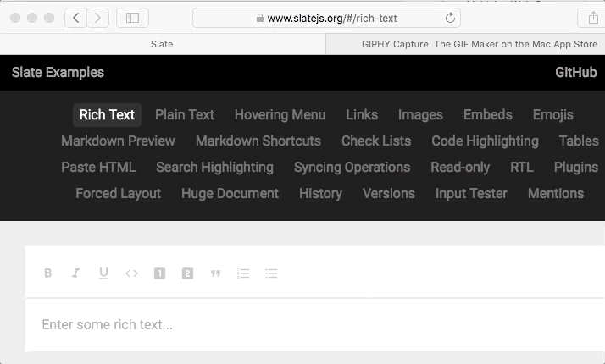Open the Embeds example

coord(488,114)
